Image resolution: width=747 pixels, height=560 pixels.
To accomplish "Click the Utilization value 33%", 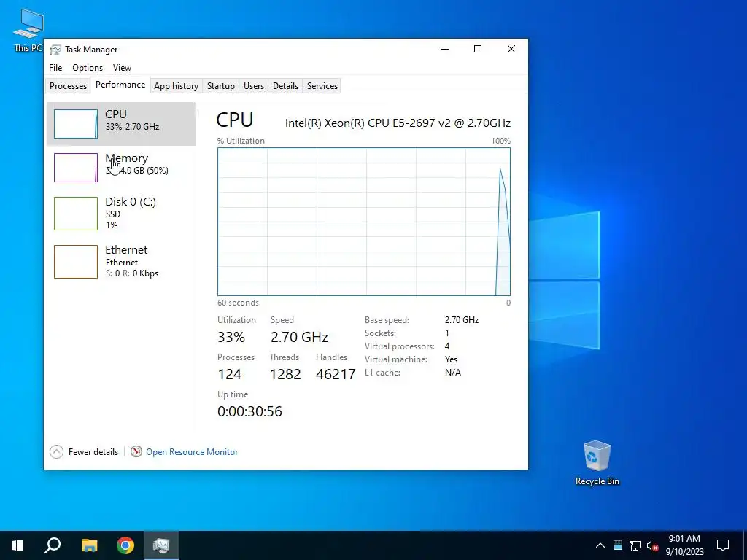I will click(231, 337).
